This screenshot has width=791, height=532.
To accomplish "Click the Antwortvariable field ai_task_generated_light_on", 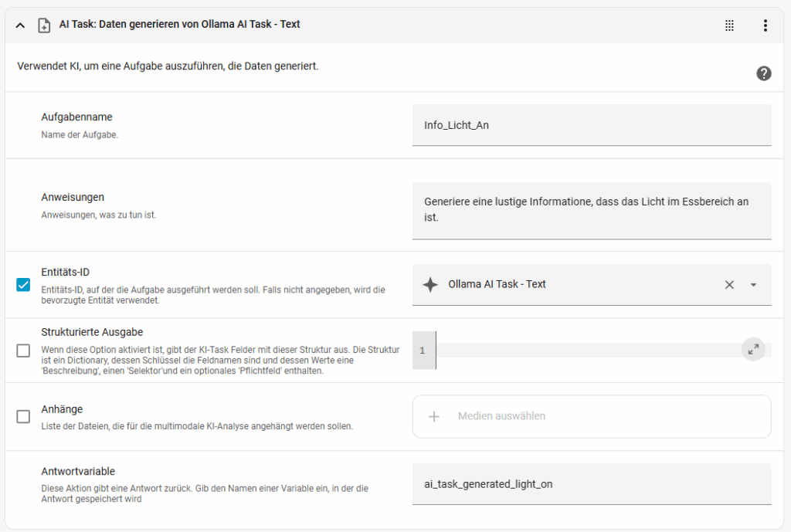I will pos(591,484).
